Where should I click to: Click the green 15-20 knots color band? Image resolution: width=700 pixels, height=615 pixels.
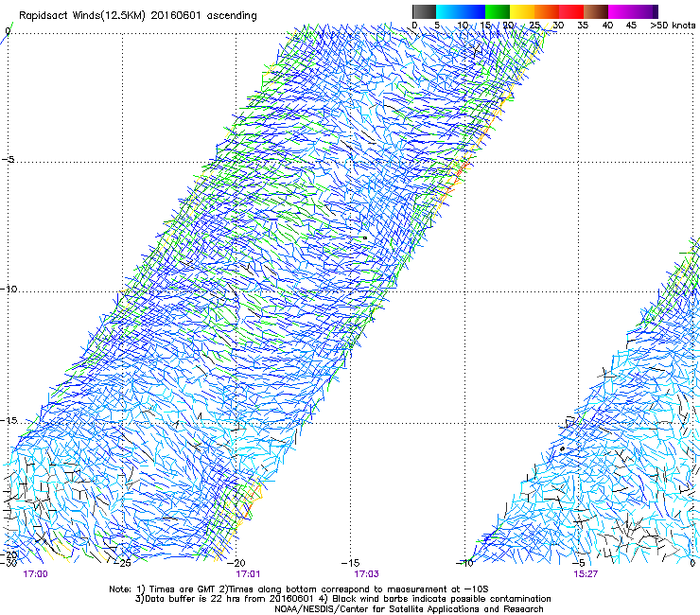tap(498, 11)
